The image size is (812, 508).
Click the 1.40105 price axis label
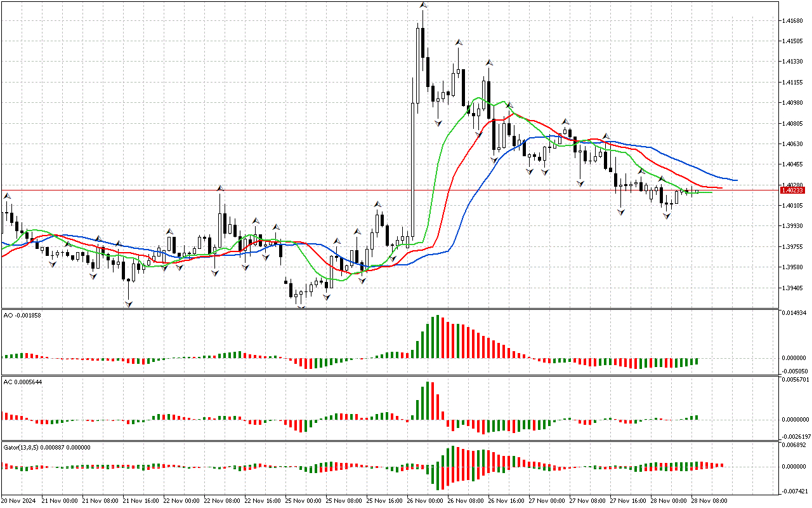[x=792, y=206]
